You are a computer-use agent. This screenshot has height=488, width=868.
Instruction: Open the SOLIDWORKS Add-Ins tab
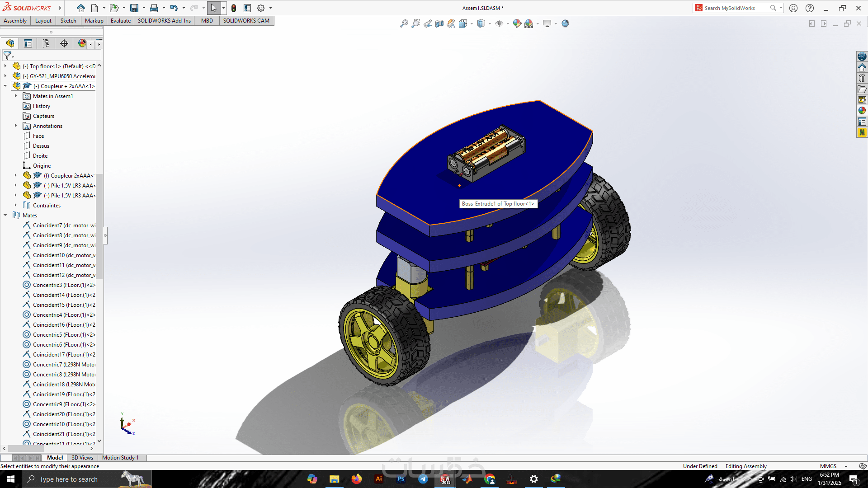[164, 21]
